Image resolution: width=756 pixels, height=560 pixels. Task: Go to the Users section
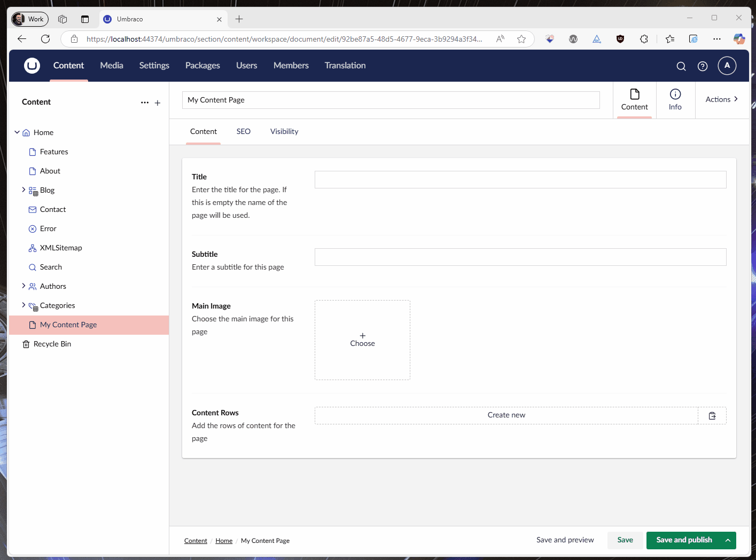click(247, 65)
